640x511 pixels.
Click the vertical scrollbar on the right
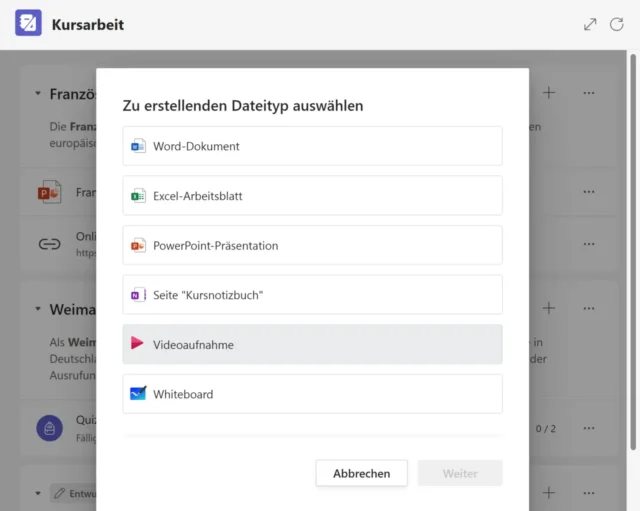pos(632,250)
